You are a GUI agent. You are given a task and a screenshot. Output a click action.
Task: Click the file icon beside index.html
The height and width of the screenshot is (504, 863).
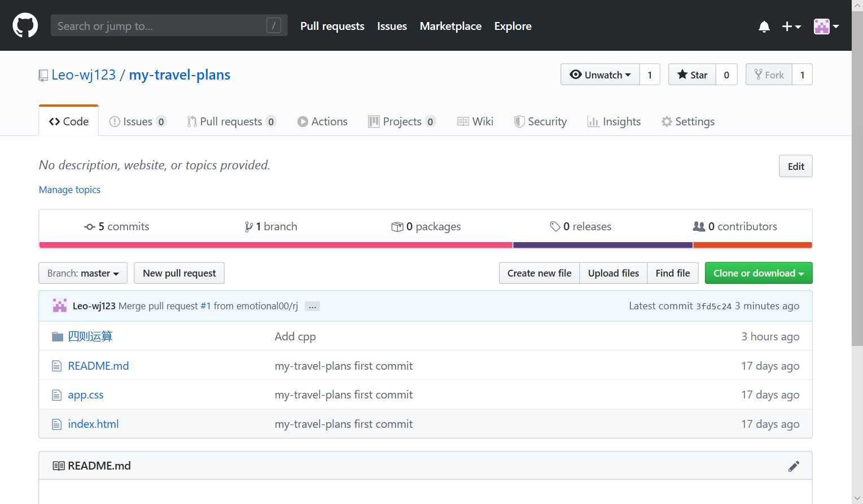(56, 424)
